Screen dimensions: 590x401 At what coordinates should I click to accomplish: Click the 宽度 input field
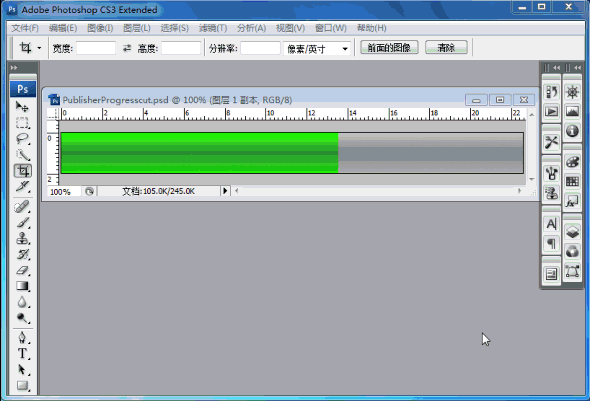pos(96,48)
